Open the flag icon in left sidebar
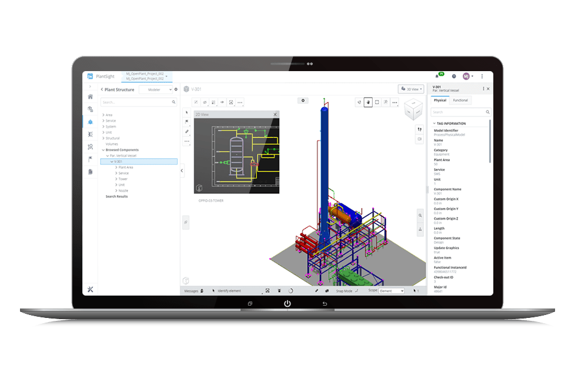 [x=90, y=159]
